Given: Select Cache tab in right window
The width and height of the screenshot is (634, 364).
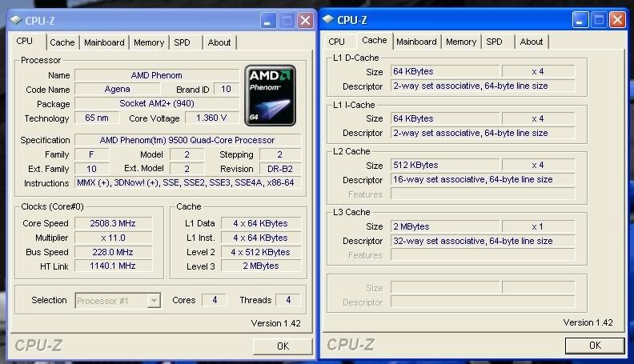Looking at the screenshot, I should pos(375,40).
